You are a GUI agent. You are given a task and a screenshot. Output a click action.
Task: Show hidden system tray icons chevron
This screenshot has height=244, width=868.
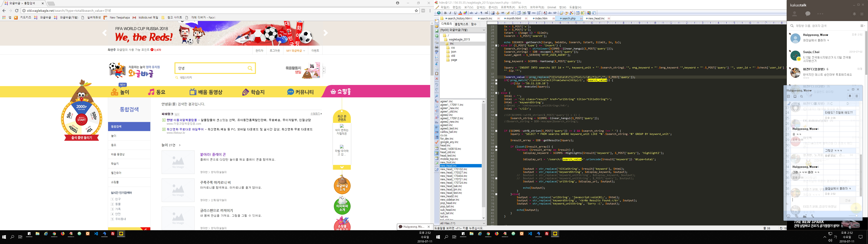(x=825, y=237)
